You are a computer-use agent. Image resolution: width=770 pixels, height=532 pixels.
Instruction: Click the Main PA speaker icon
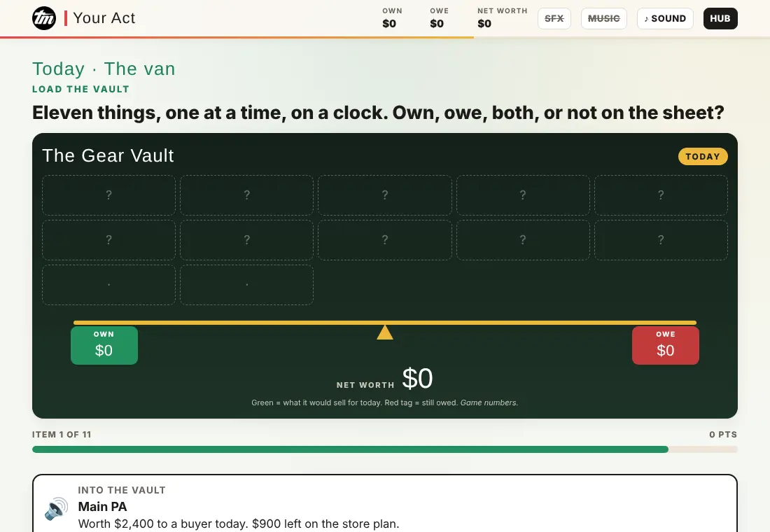(x=57, y=508)
